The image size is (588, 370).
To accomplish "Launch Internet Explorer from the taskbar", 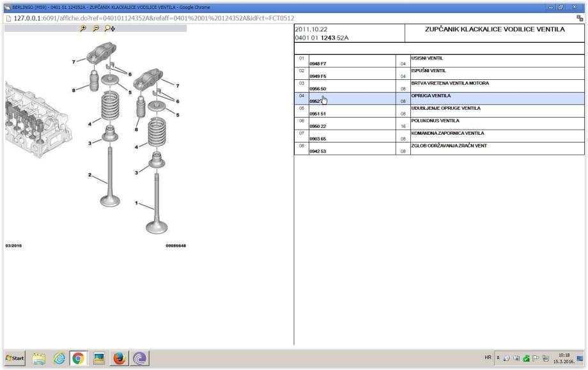I will point(59,358).
